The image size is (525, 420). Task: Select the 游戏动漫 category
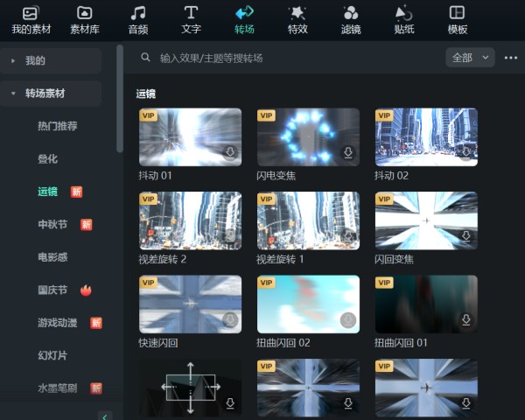click(x=57, y=323)
